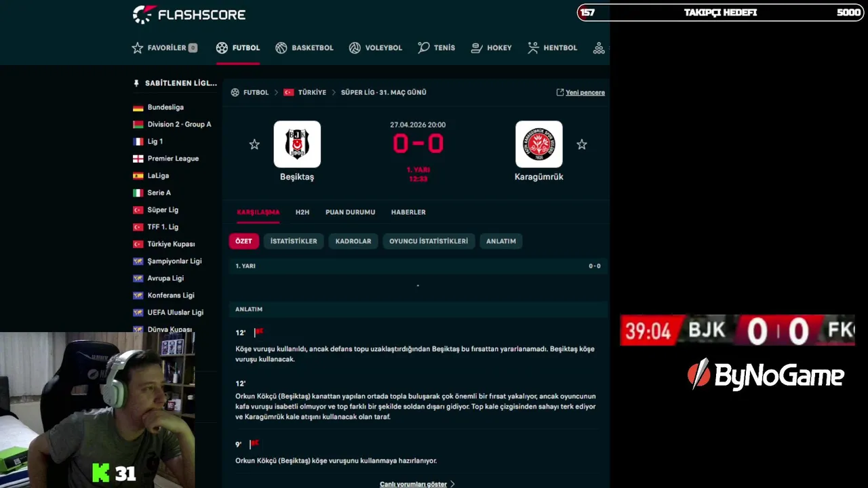Image resolution: width=868 pixels, height=488 pixels.
Task: Click the France flag next to Lig 1
Action: (x=138, y=142)
